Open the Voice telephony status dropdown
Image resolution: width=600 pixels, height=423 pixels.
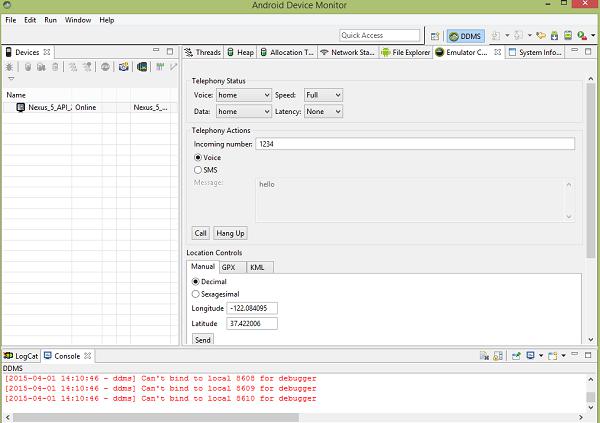click(244, 95)
